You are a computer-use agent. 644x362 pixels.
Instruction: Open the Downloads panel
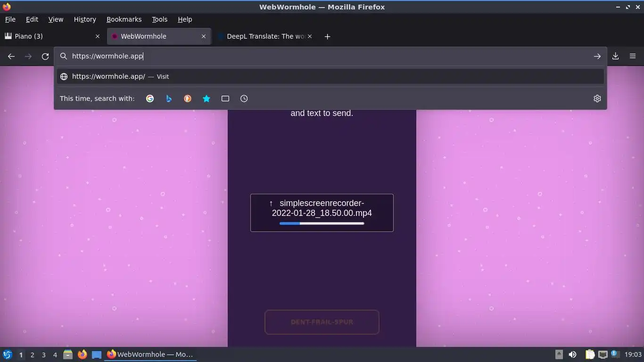point(615,56)
